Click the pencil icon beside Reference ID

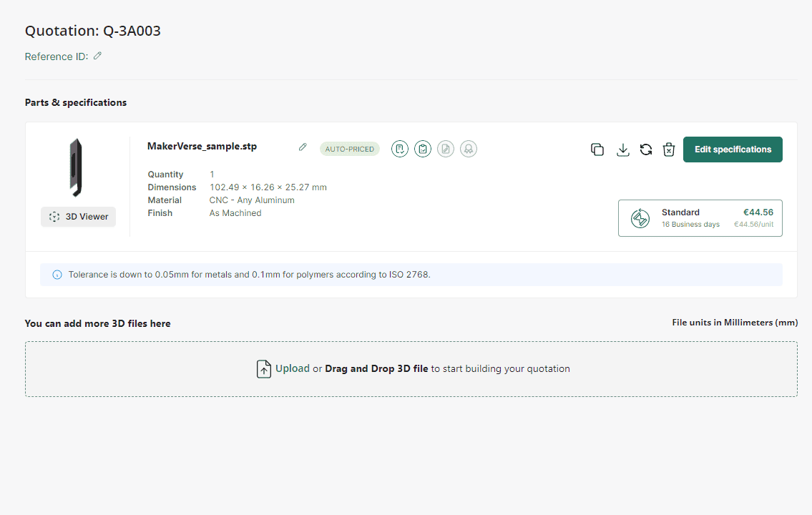98,56
